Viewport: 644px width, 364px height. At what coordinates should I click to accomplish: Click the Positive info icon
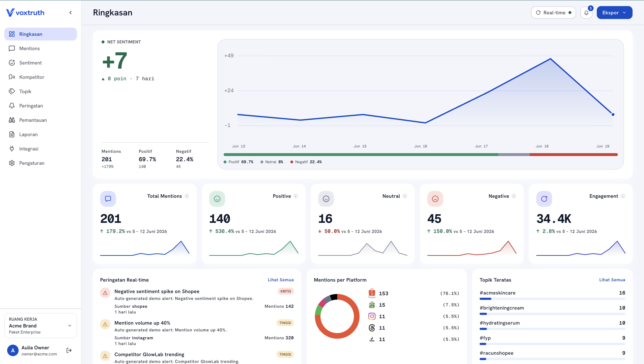tap(296, 196)
